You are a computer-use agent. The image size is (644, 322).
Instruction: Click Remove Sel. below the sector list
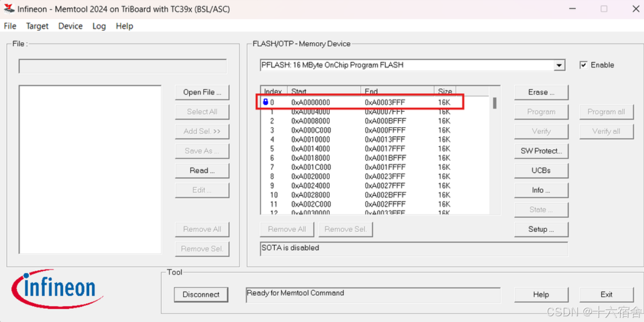point(345,229)
